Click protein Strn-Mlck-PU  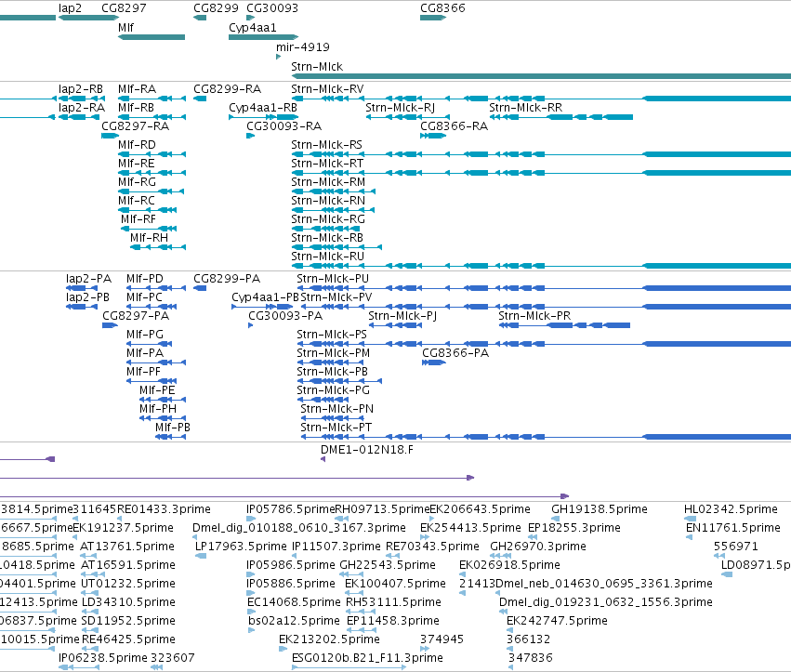[333, 279]
